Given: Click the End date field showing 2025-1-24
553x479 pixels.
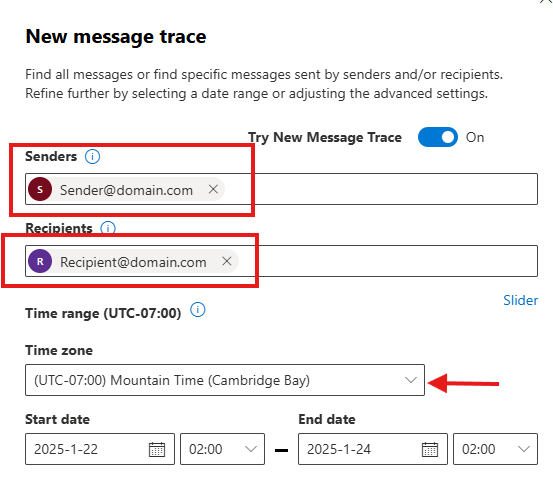Looking at the screenshot, I should tap(373, 449).
